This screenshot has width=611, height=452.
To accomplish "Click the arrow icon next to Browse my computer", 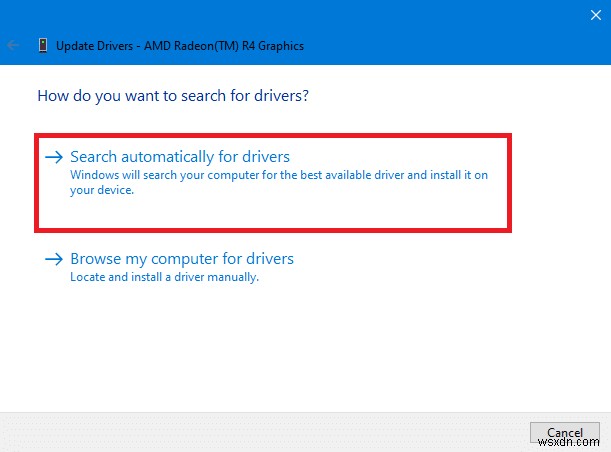I will [x=54, y=259].
